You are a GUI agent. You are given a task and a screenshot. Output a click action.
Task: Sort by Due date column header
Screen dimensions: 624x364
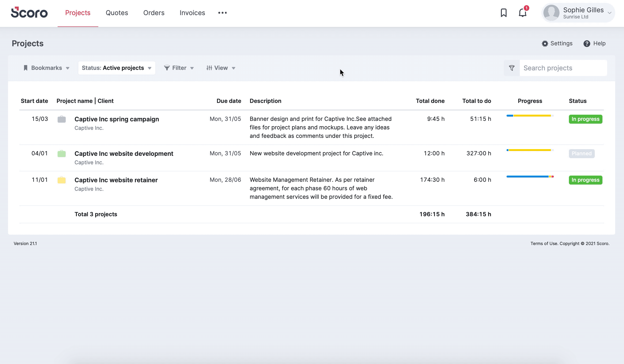coord(229,101)
